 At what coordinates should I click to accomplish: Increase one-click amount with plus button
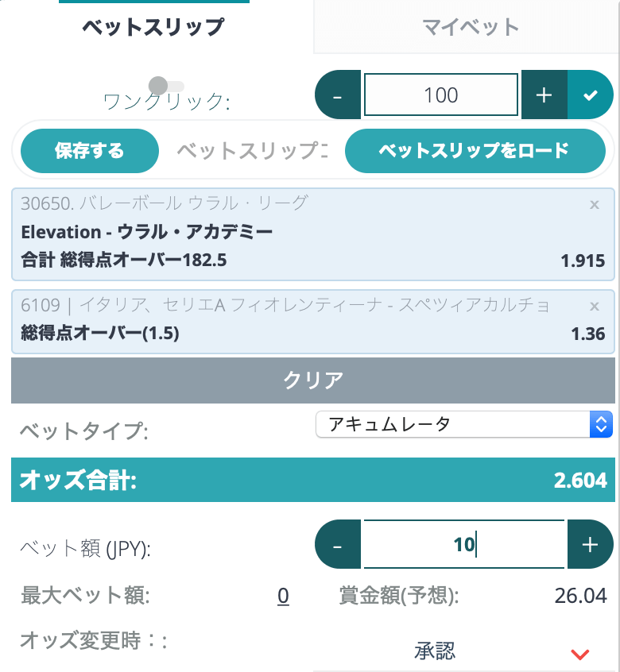tap(544, 96)
